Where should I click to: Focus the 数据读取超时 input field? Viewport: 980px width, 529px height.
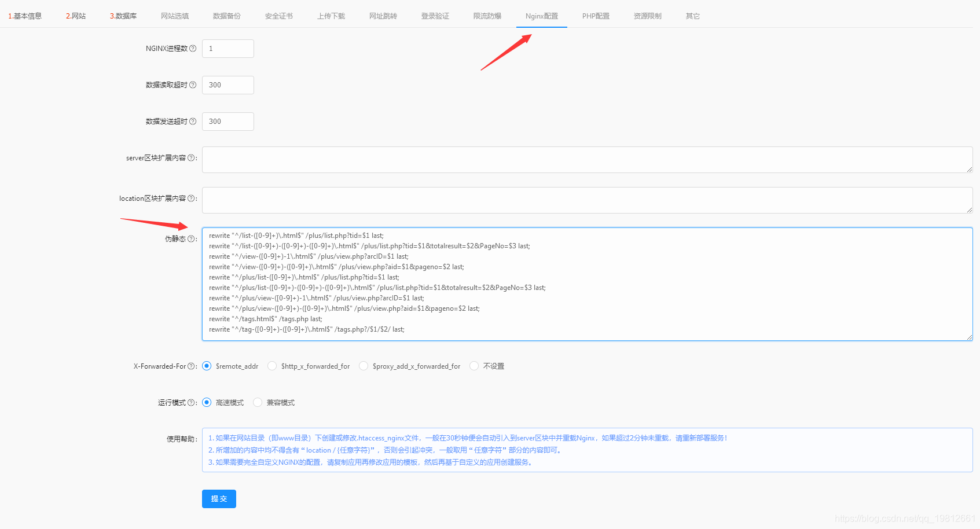pos(228,85)
